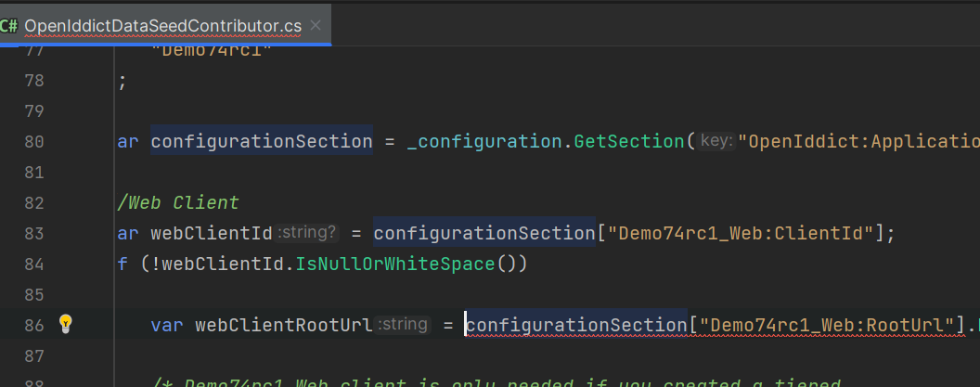Click line number 83 in the gutter
Screen dimensions: 980x387
[x=33, y=233]
